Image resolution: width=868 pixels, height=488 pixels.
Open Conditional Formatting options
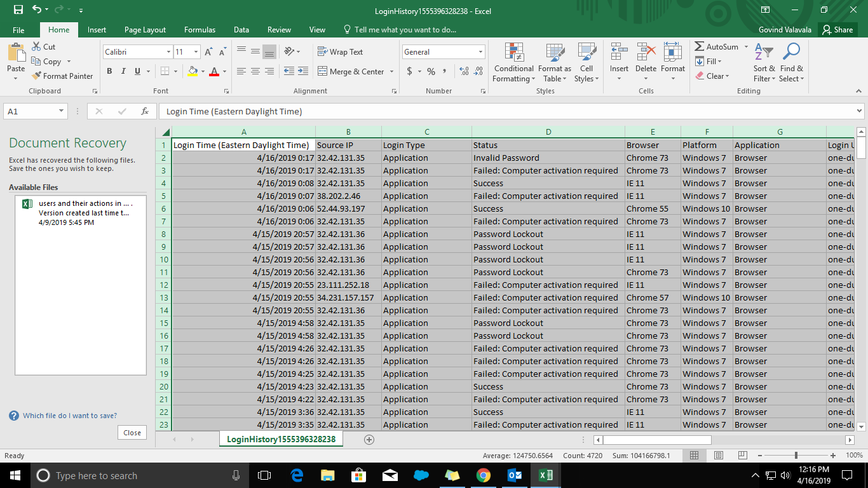click(513, 62)
